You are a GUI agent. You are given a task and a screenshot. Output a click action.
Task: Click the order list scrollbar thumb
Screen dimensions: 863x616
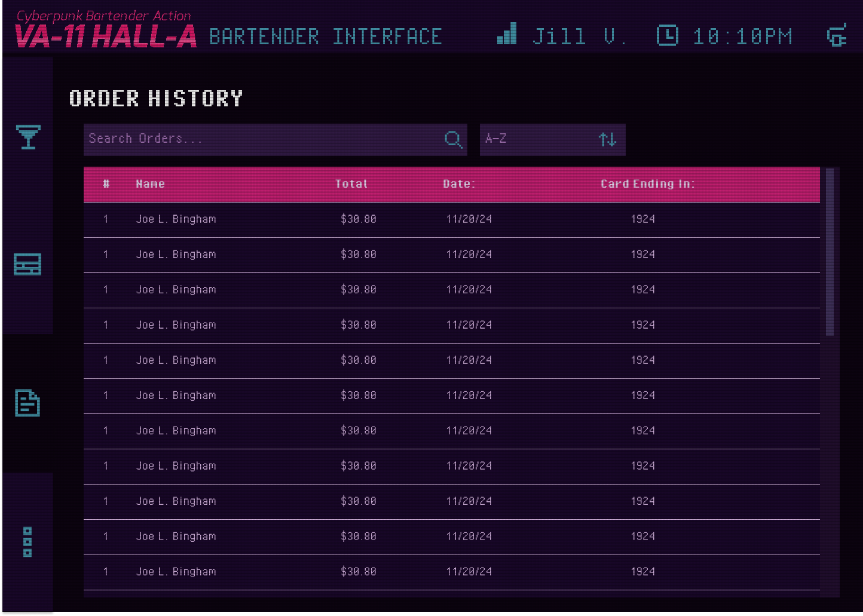pyautogui.click(x=830, y=252)
